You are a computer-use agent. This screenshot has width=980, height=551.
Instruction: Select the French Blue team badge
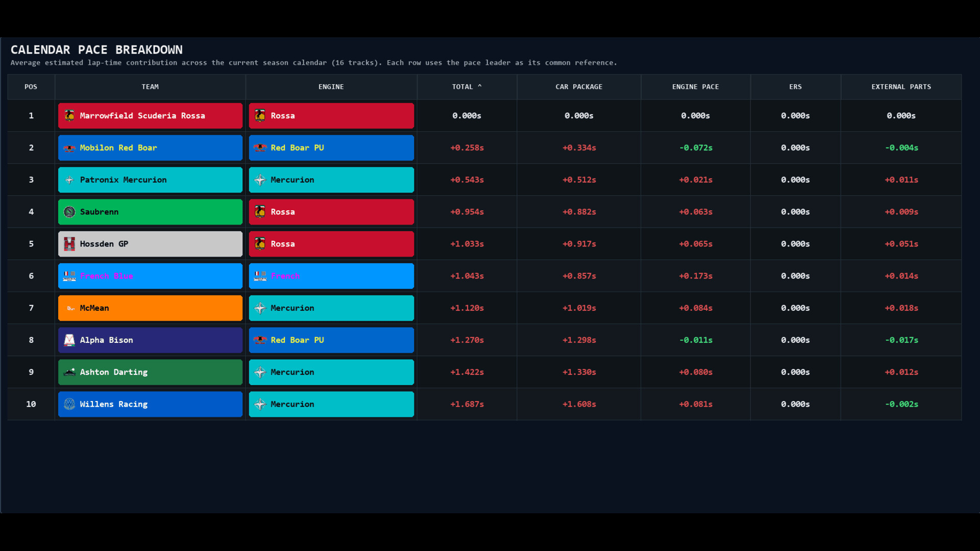[x=150, y=276]
